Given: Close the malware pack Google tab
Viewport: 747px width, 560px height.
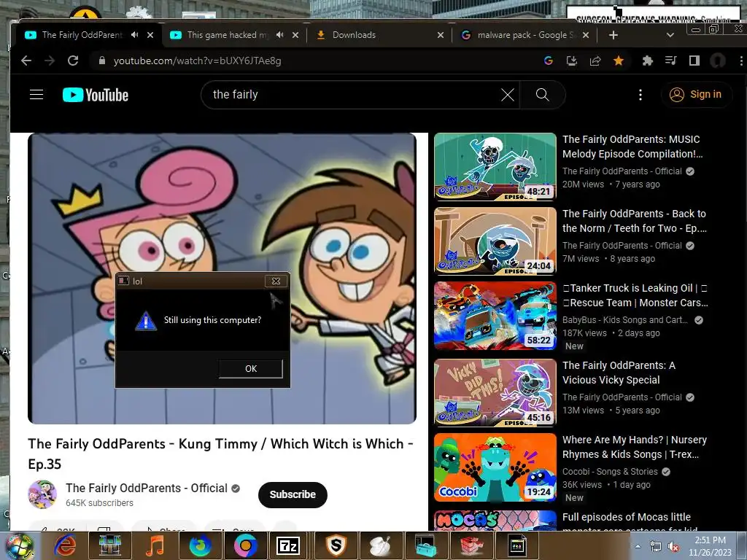Looking at the screenshot, I should [x=586, y=35].
